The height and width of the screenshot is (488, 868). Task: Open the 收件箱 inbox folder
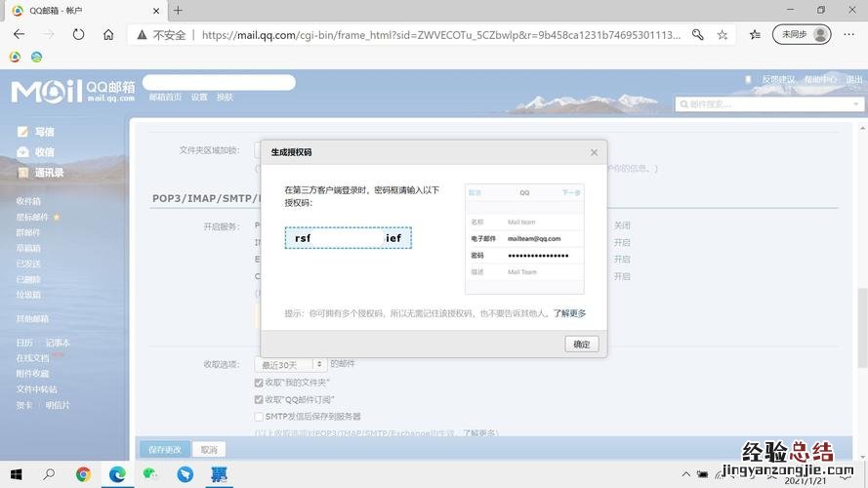pyautogui.click(x=28, y=201)
